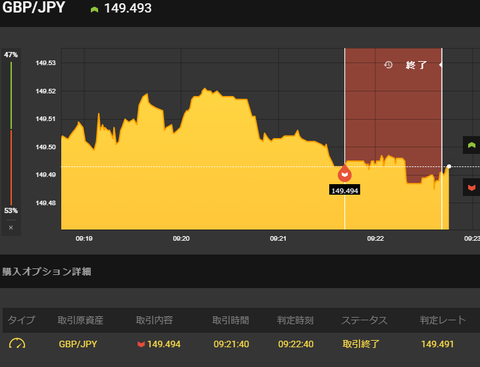Click the 09:21 time axis label
480x367 pixels.
click(278, 238)
